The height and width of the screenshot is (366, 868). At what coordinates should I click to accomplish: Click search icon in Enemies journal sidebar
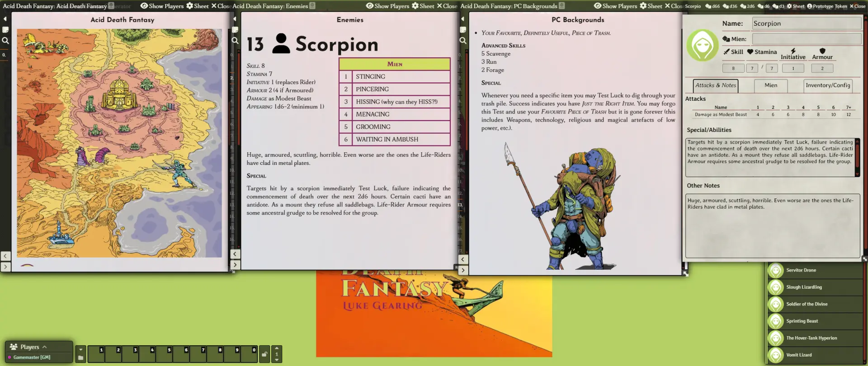pos(235,40)
